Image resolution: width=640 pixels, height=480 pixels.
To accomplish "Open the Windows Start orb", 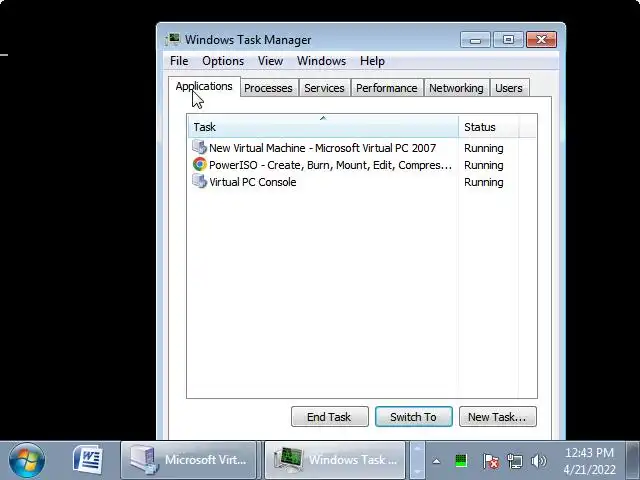I will 27,461.
